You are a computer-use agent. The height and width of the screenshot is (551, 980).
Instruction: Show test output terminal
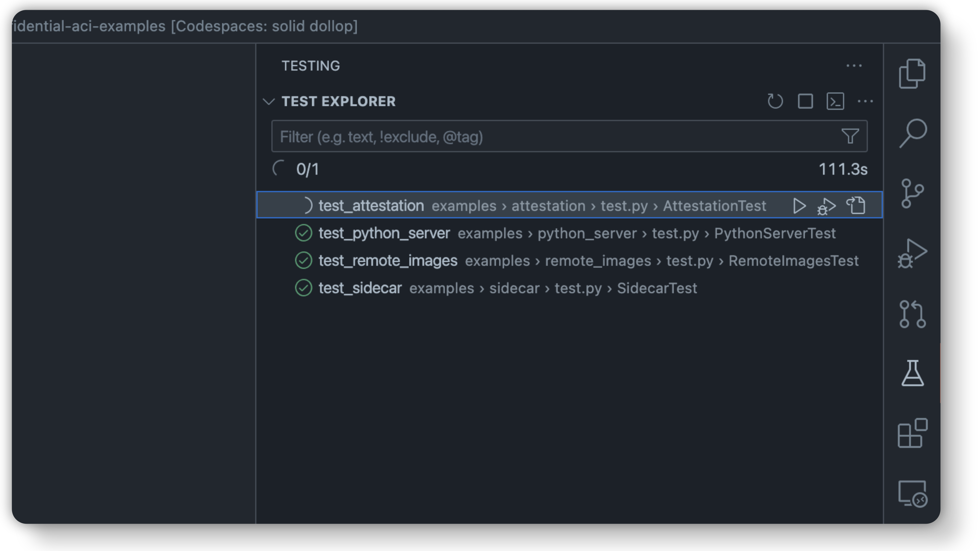tap(835, 102)
